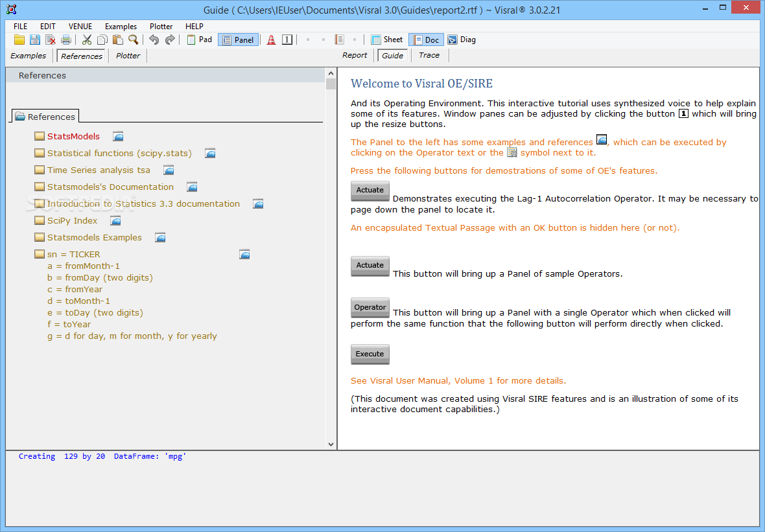765x532 pixels.
Task: Click the redo arrow icon
Action: 170,40
